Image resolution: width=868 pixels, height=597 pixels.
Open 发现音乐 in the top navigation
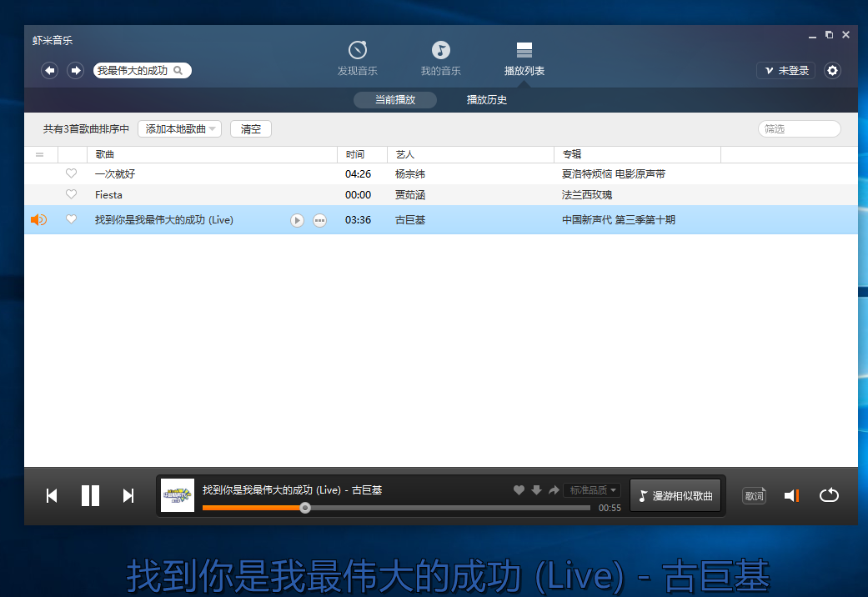point(357,57)
